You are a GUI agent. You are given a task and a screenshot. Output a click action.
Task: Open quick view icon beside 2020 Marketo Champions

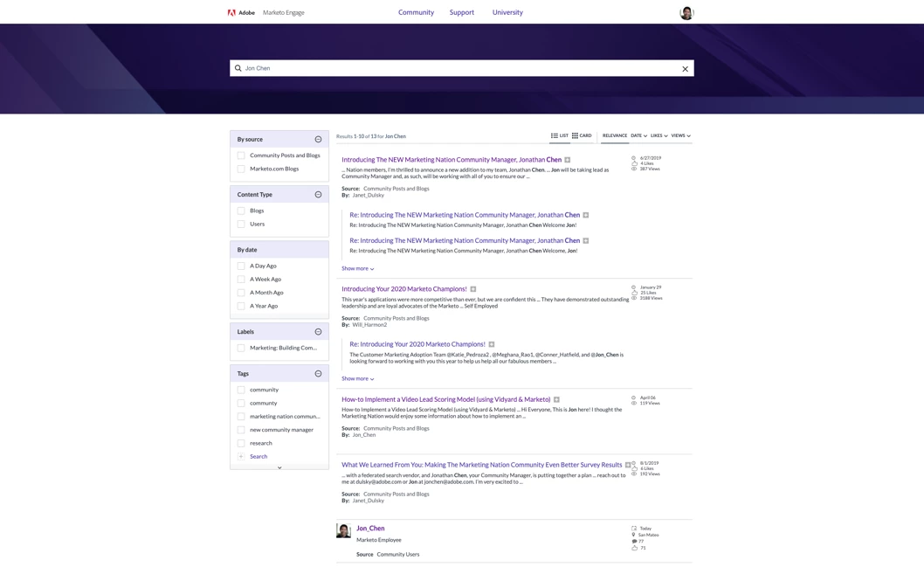click(x=473, y=289)
